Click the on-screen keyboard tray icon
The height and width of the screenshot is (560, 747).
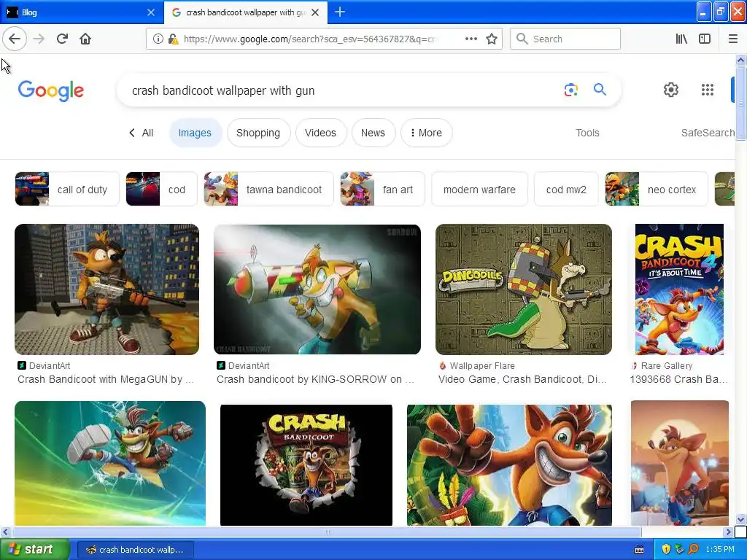(x=639, y=550)
